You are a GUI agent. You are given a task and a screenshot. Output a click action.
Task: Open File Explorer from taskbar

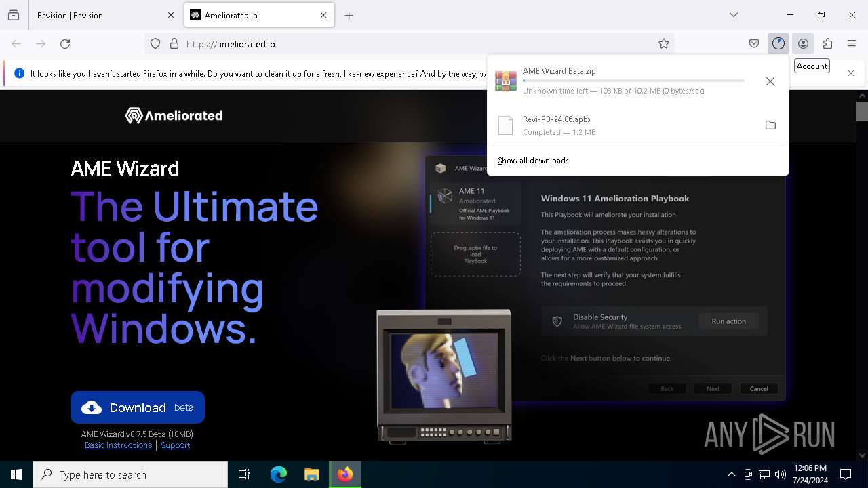click(311, 474)
